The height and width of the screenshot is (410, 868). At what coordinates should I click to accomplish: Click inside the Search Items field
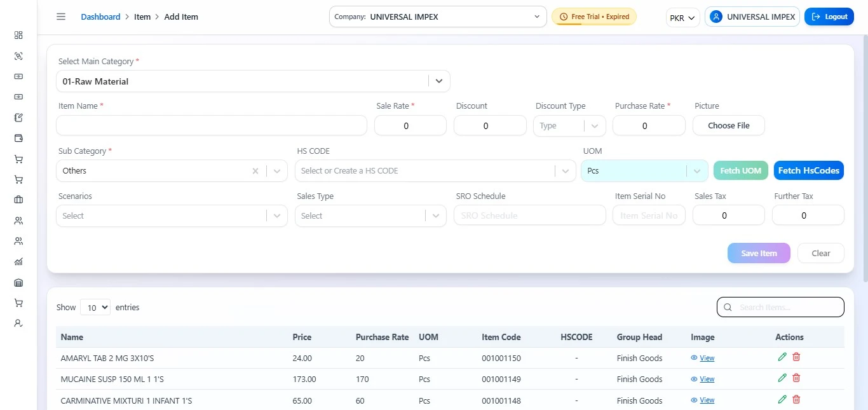(x=780, y=307)
